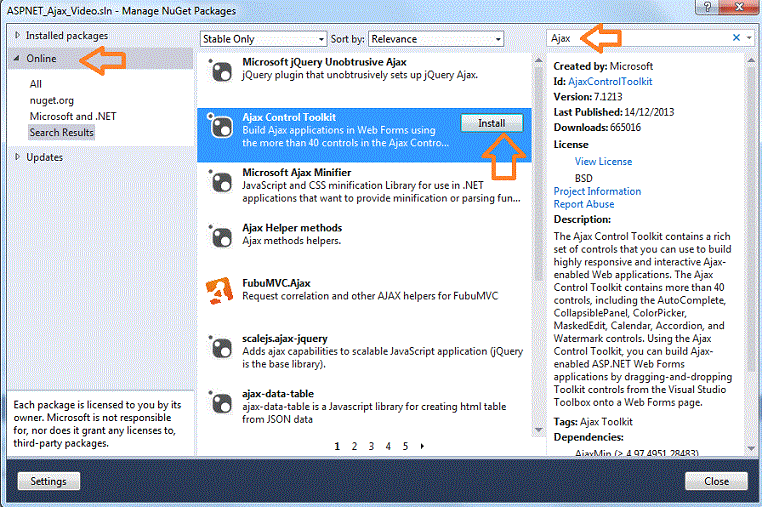Screen dimensions: 762x507
Task: Open the View License link
Action: (x=603, y=161)
